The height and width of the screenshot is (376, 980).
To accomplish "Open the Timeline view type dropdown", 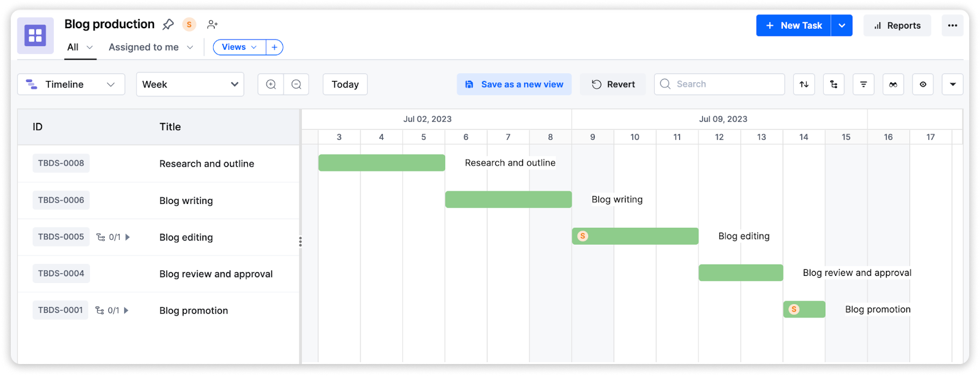I will click(71, 85).
